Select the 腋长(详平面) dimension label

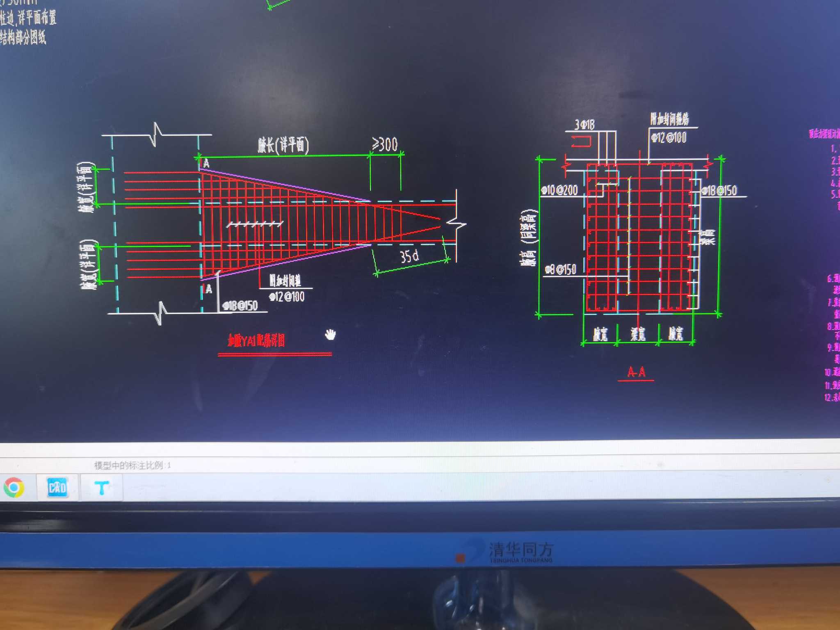[283, 145]
